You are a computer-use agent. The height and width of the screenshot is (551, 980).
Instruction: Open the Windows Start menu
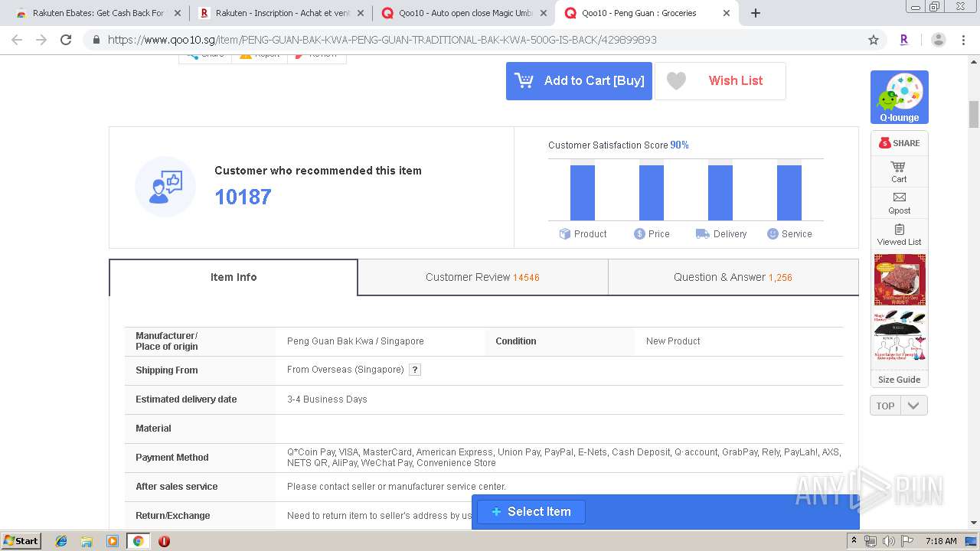point(21,541)
